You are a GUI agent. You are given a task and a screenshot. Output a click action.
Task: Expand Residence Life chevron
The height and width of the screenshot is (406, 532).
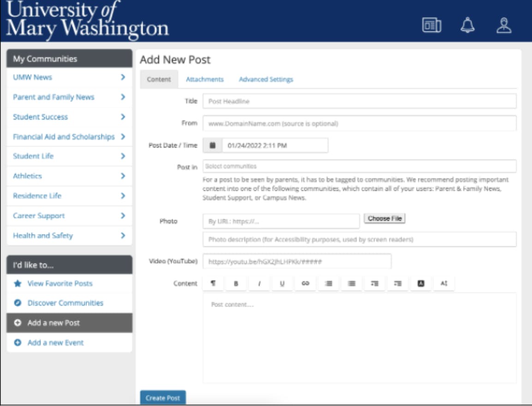[x=123, y=196]
